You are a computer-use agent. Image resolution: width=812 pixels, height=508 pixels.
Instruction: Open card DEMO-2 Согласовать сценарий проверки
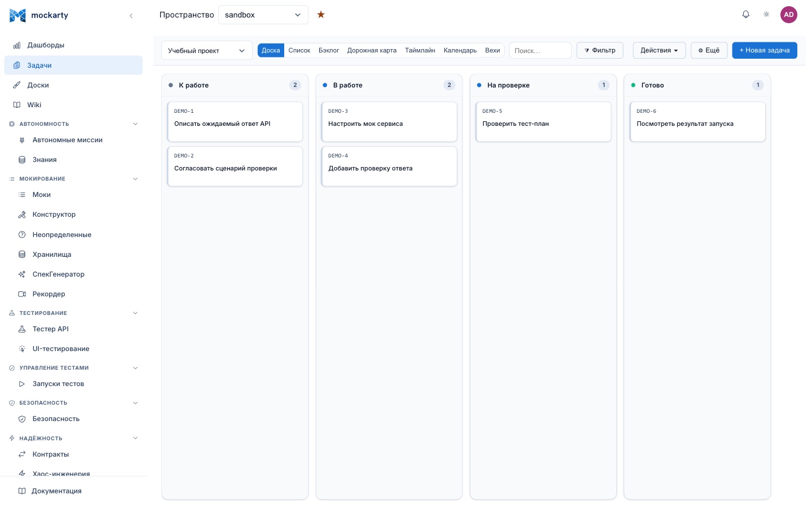pyautogui.click(x=235, y=166)
